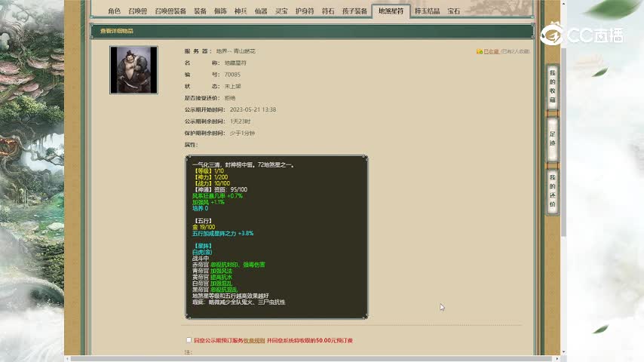
Task: Switch to the 角色 tab
Action: click(114, 11)
